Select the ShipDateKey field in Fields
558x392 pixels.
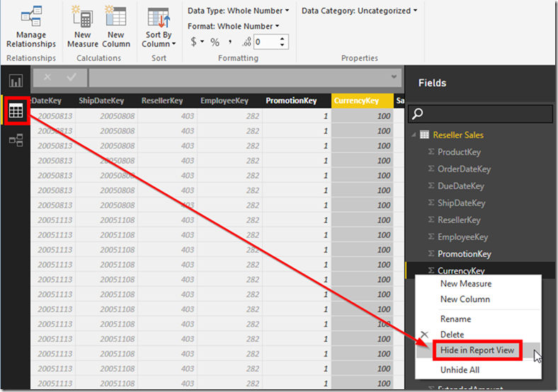click(461, 203)
